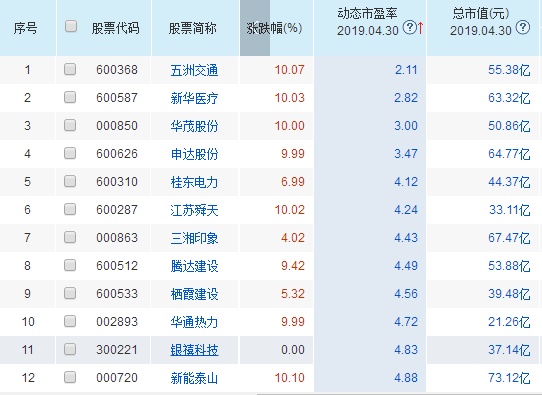The height and width of the screenshot is (395, 542).
Task: Check the box for stock 600310
Action: click(70, 181)
